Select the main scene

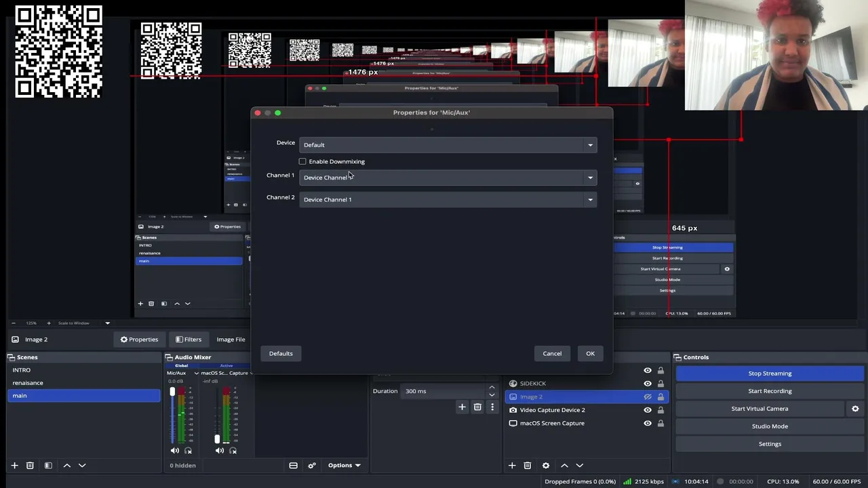[x=84, y=396]
